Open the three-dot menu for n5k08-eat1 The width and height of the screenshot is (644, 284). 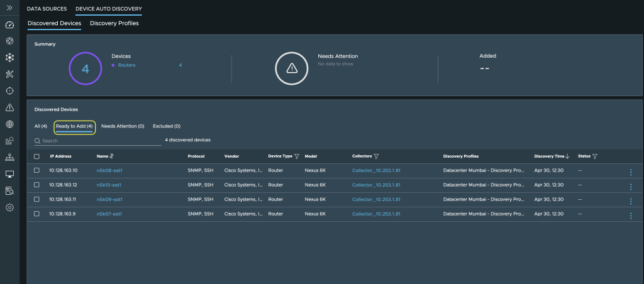(631, 172)
